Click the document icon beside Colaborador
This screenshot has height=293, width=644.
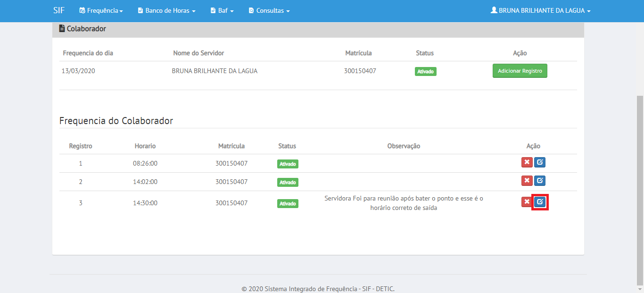click(62, 29)
